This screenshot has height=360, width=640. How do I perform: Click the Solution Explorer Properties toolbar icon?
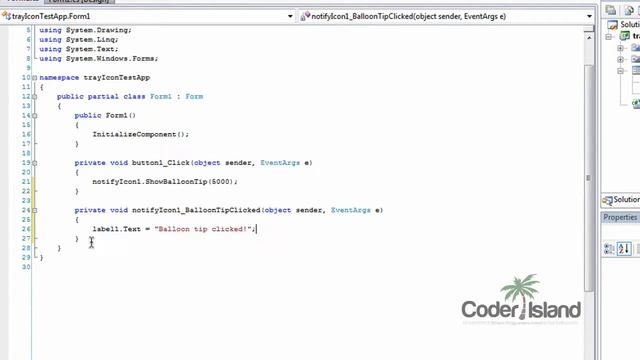[x=611, y=10]
